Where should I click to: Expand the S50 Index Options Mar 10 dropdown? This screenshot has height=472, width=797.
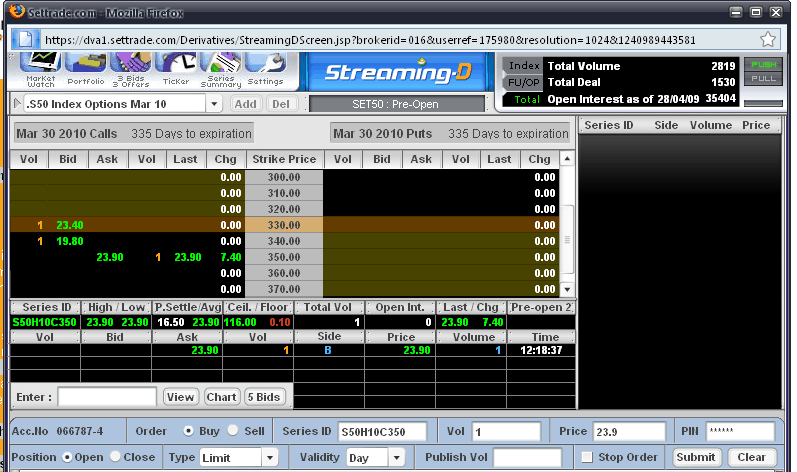[214, 104]
